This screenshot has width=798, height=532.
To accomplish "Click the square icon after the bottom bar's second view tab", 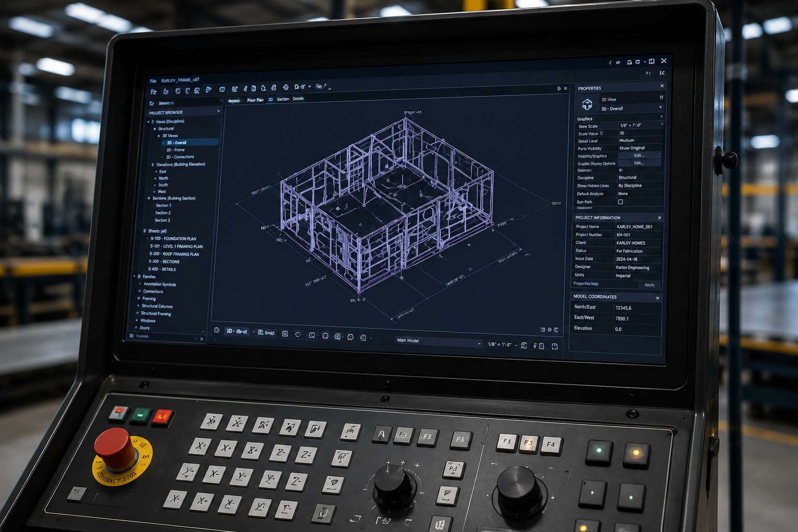I will coord(285,334).
